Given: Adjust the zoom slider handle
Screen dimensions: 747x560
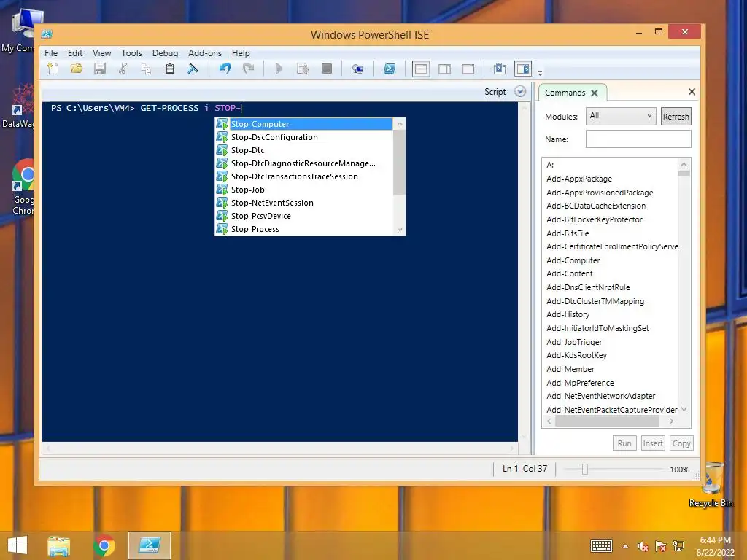Looking at the screenshot, I should click(584, 469).
